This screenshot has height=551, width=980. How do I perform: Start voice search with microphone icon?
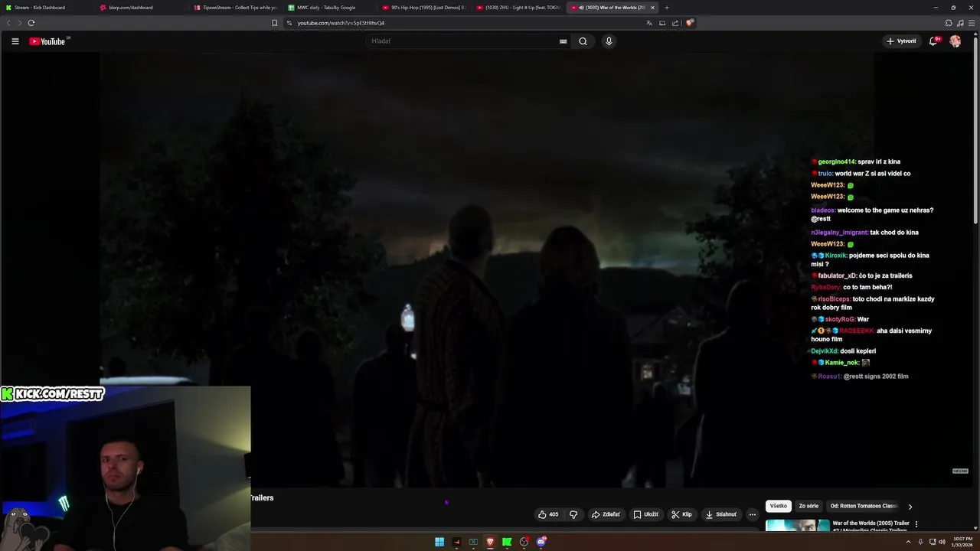[609, 41]
